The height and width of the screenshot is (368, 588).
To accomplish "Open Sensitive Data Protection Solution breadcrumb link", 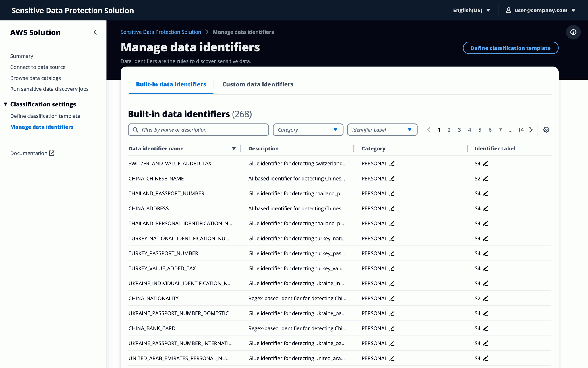I will (x=160, y=32).
